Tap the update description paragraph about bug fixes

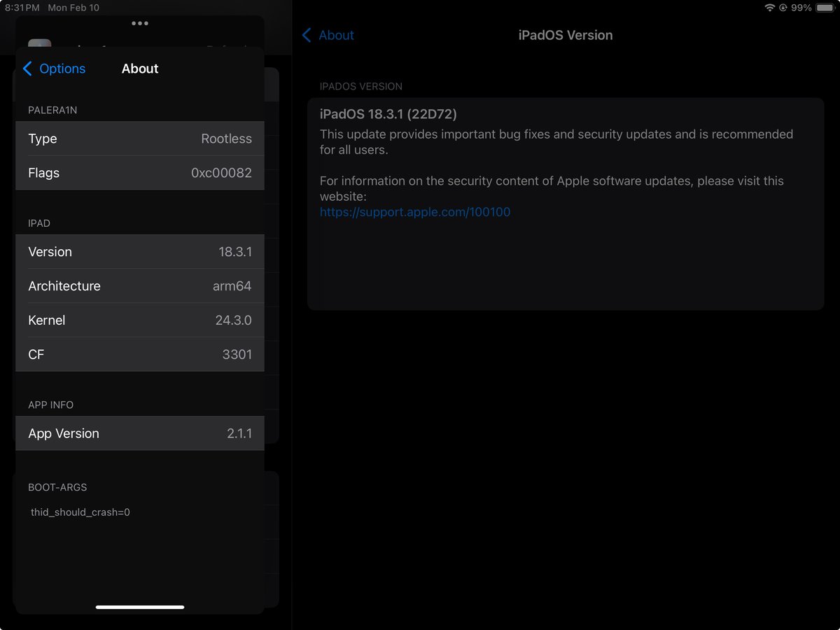coord(556,141)
